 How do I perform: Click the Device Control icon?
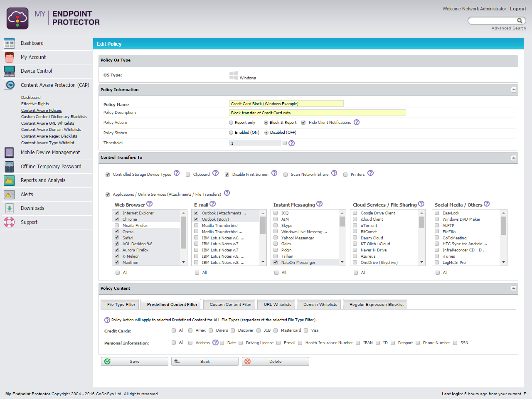[10, 71]
